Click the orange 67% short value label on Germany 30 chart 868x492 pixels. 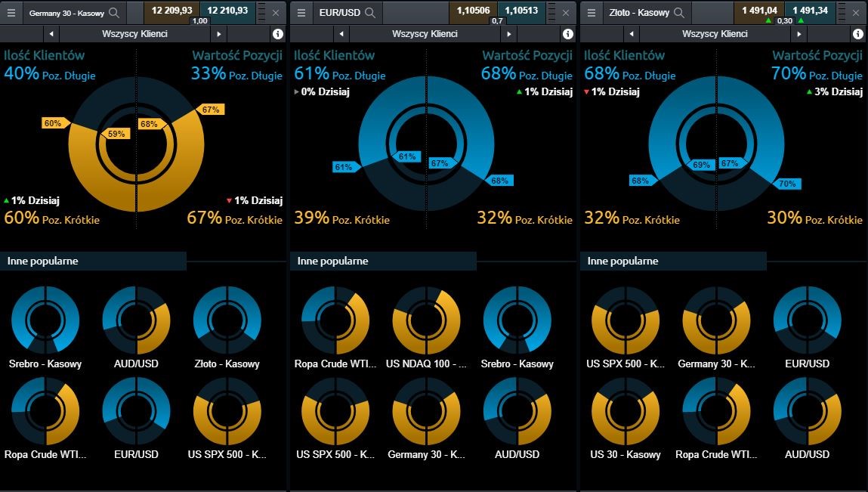211,110
